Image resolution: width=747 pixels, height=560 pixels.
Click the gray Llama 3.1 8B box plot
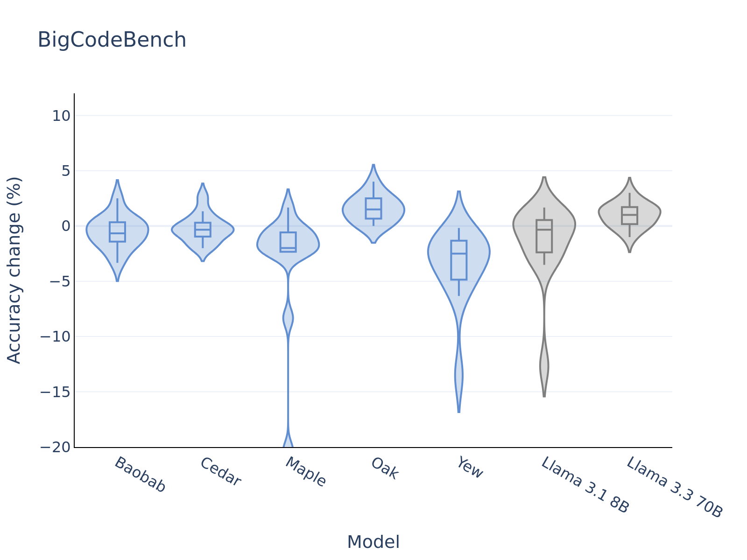(x=544, y=236)
